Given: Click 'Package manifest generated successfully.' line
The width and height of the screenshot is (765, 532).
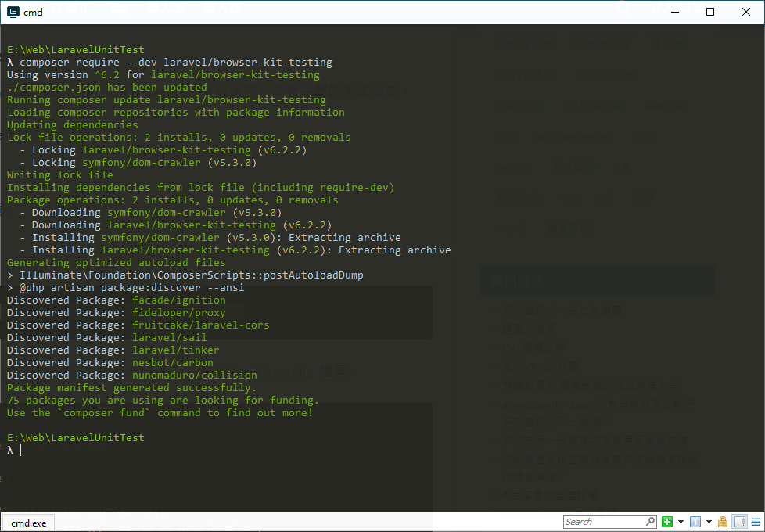Looking at the screenshot, I should pos(131,387).
